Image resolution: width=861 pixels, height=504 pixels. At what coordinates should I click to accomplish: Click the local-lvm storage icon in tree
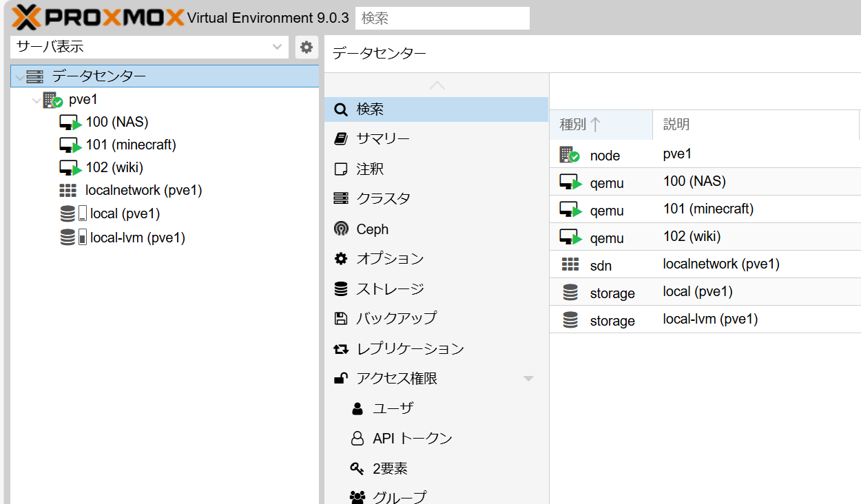tap(68, 238)
